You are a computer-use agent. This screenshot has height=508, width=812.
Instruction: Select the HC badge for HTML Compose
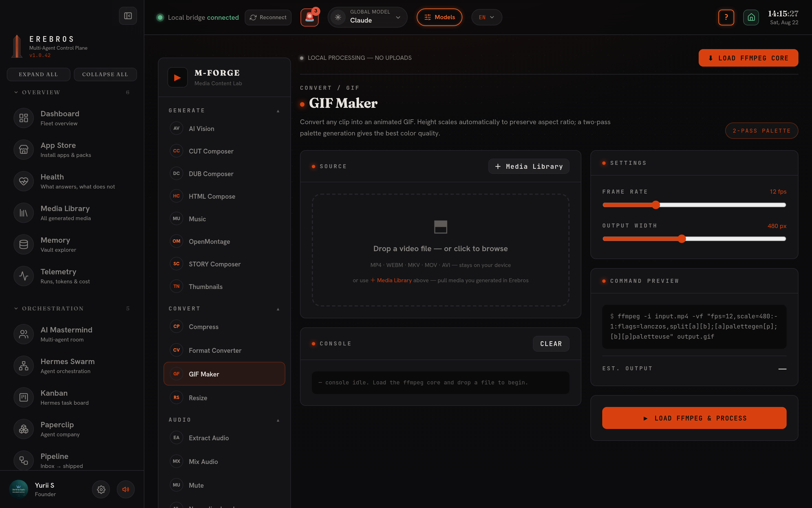pos(176,196)
